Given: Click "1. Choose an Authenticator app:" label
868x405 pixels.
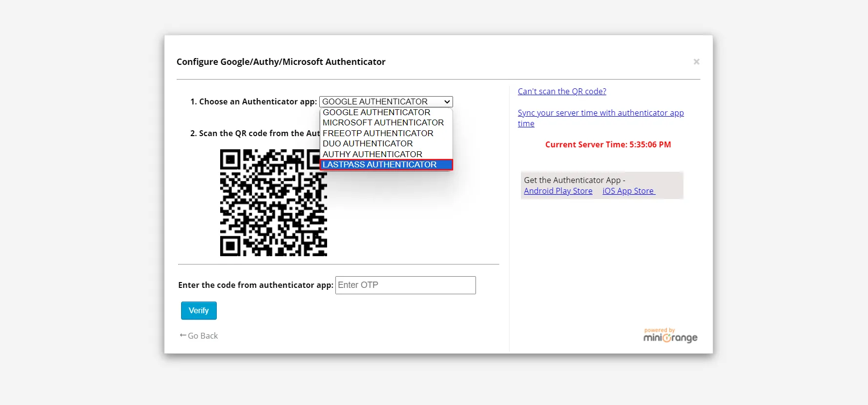Looking at the screenshot, I should (253, 101).
